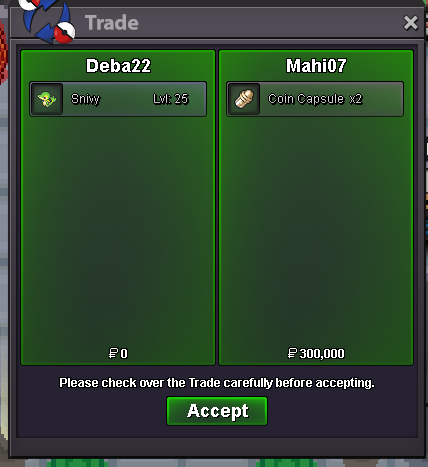
Task: Click the Trade title text
Action: pos(112,23)
